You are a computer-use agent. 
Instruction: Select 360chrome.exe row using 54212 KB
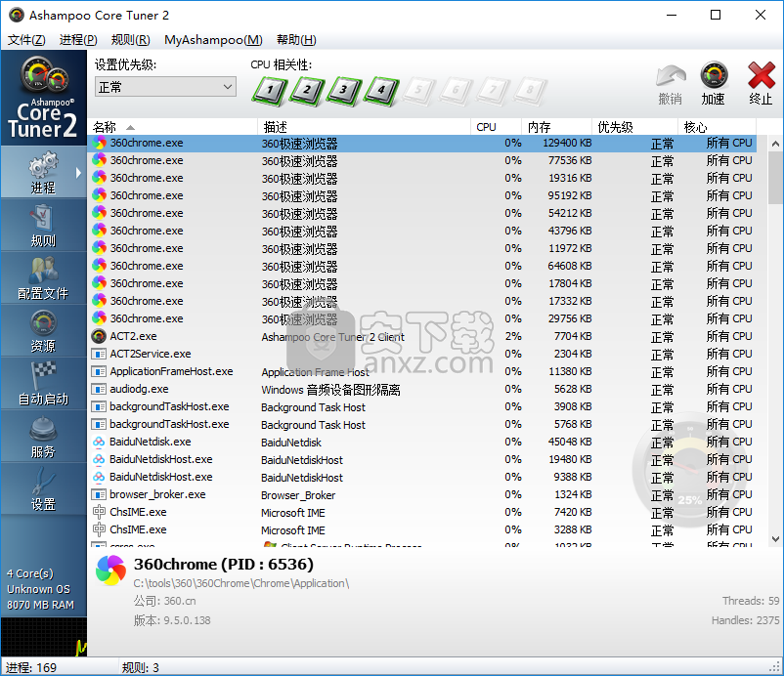click(x=422, y=213)
